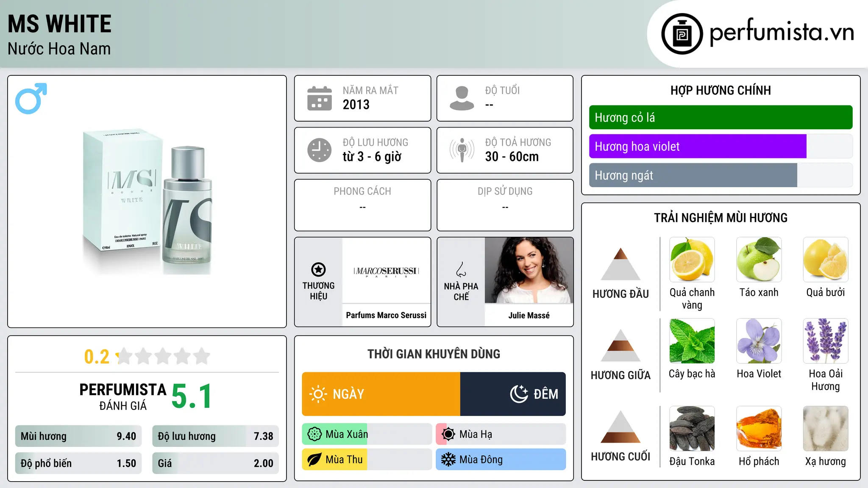
Task: Click the rating stars next to 0.2
Action: coord(163,356)
